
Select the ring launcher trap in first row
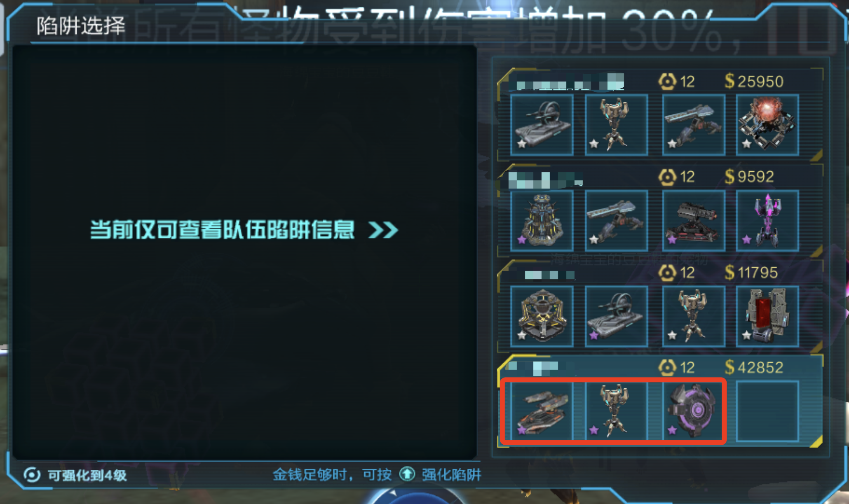[542, 125]
